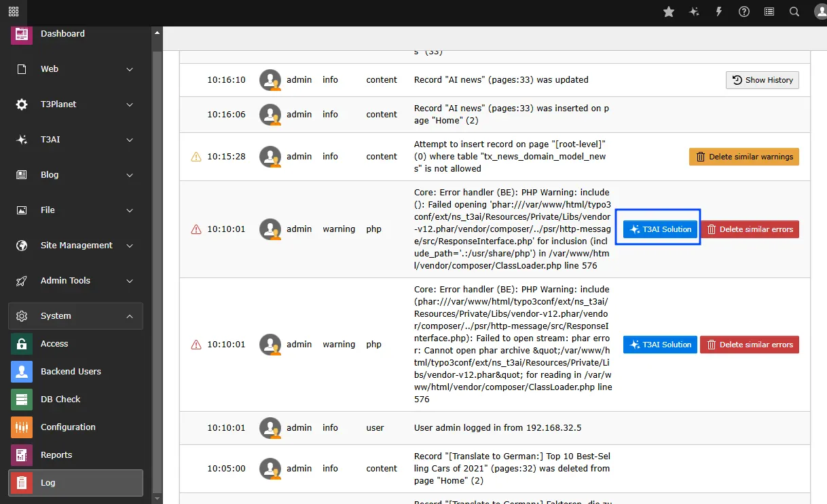
Task: Expand the File menu chevron
Action: [130, 210]
